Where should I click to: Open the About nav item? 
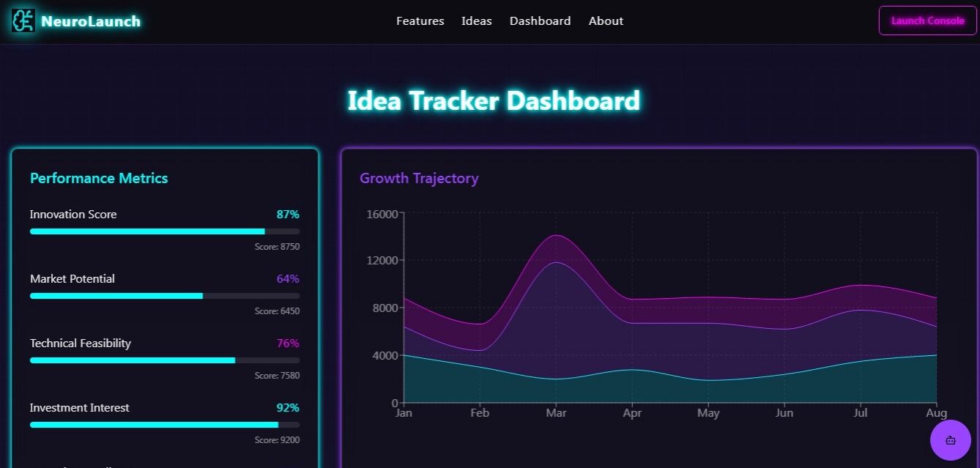click(606, 21)
